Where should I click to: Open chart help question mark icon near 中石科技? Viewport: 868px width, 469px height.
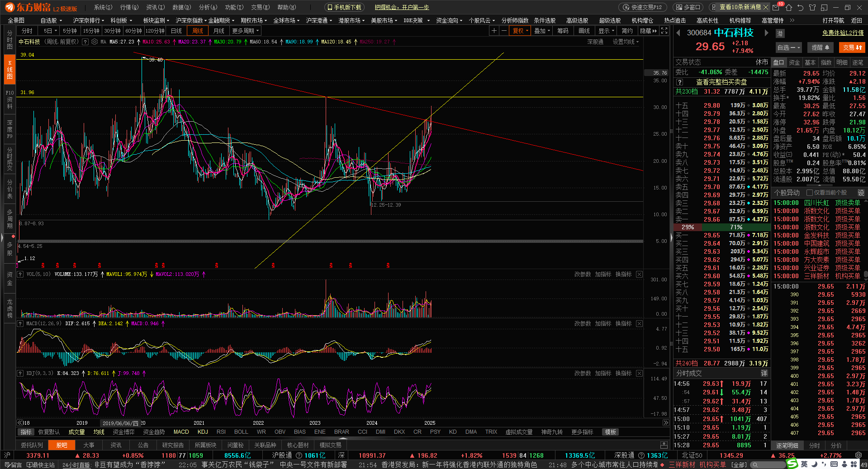[85, 42]
